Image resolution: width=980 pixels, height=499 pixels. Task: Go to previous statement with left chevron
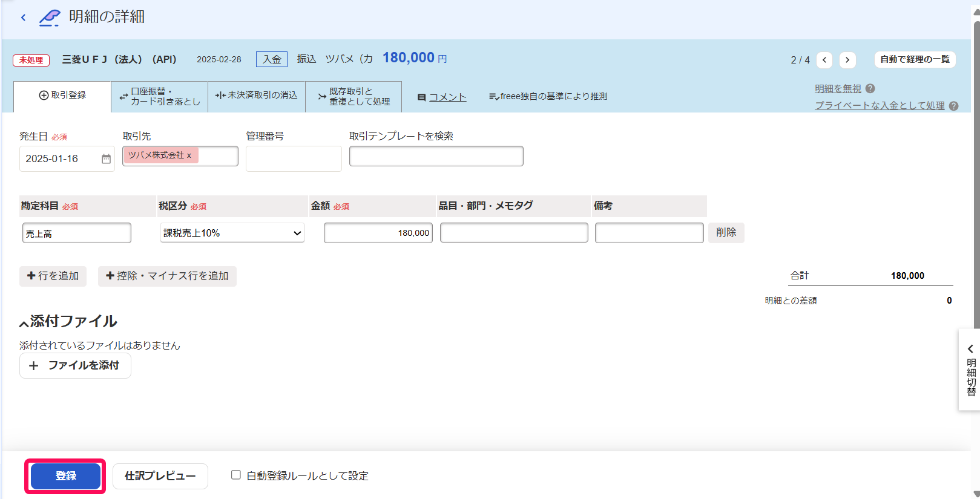pos(824,60)
